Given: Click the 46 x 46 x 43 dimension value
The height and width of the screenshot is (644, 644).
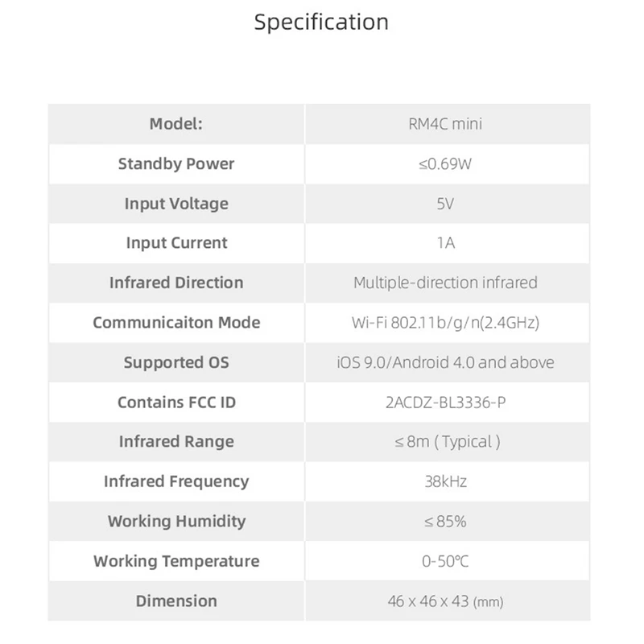Looking at the screenshot, I should pos(445,601).
